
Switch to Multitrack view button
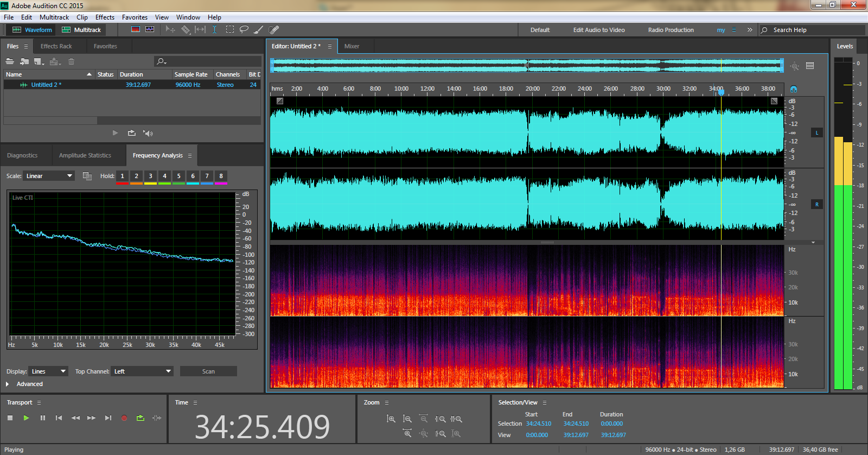pos(81,30)
